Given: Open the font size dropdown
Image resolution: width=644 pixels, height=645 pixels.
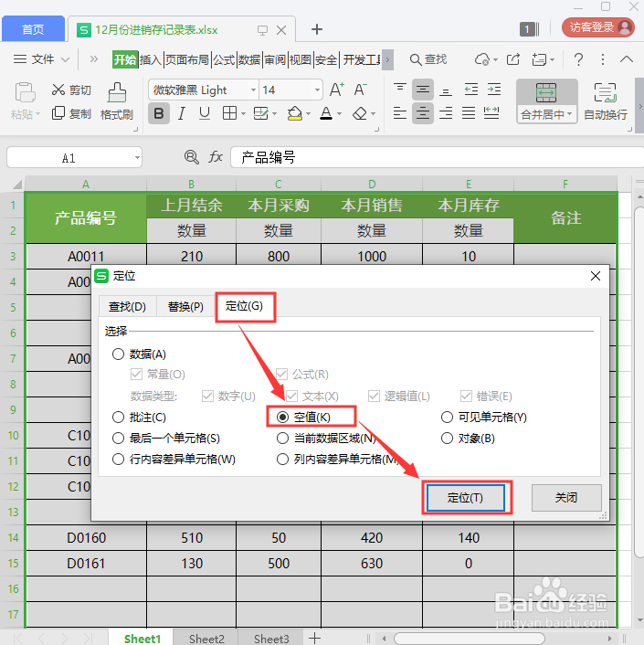Looking at the screenshot, I should [317, 90].
